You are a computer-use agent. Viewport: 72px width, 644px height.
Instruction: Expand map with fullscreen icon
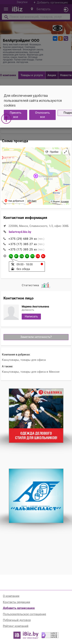pyautogui.click(x=65, y=152)
